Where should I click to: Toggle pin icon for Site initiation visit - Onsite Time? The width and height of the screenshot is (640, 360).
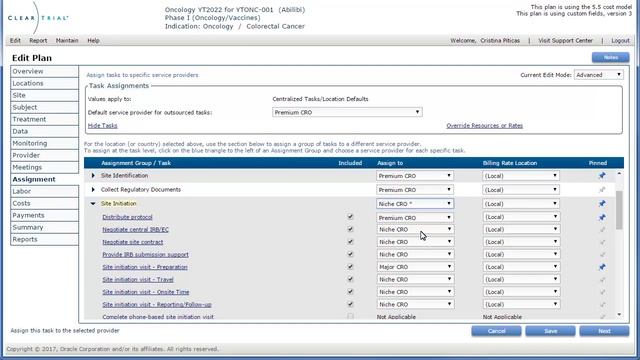(x=602, y=292)
